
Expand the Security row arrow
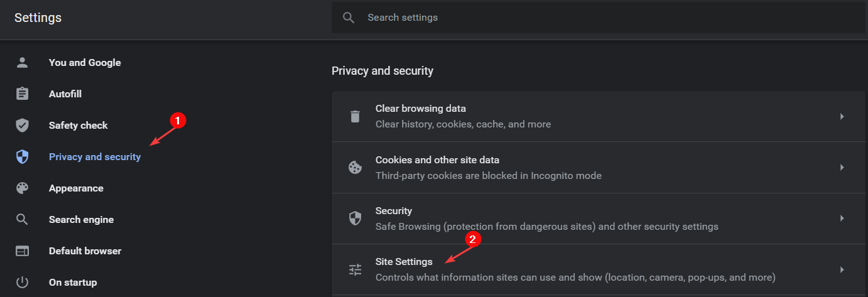pyautogui.click(x=842, y=219)
